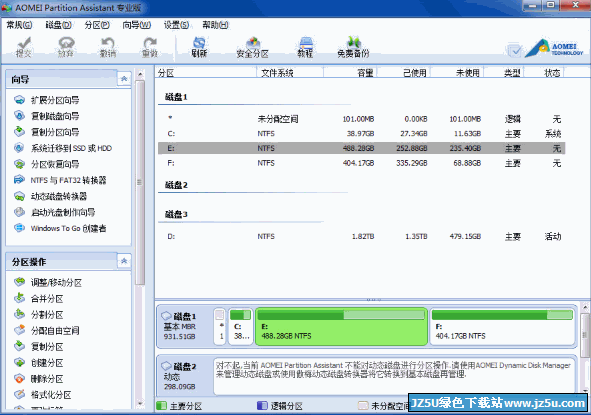Sort by the 已使用 column header

point(404,73)
